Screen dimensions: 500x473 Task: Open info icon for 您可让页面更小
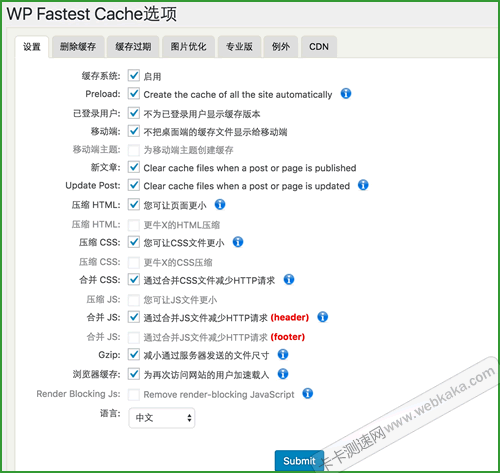(220, 204)
